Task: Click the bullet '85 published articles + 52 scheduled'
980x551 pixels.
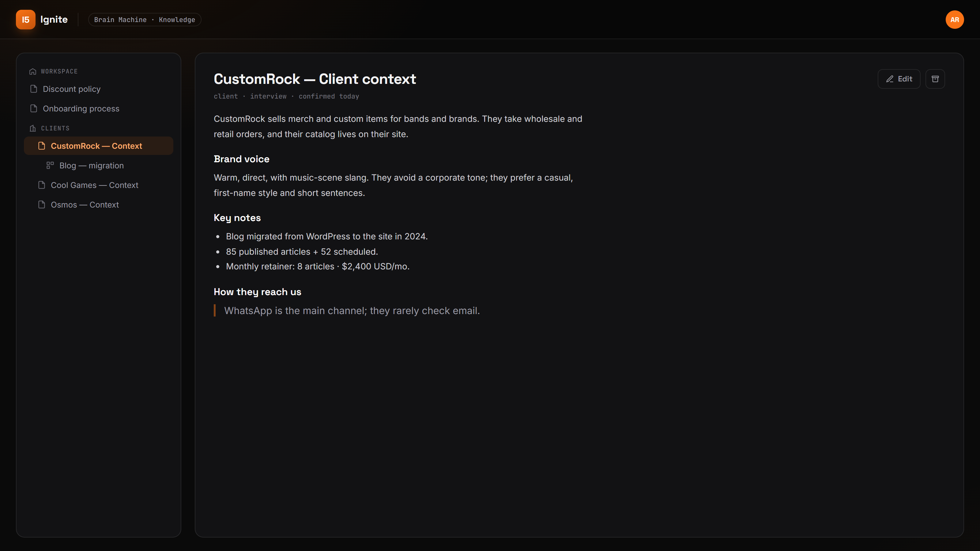Action: pyautogui.click(x=302, y=251)
